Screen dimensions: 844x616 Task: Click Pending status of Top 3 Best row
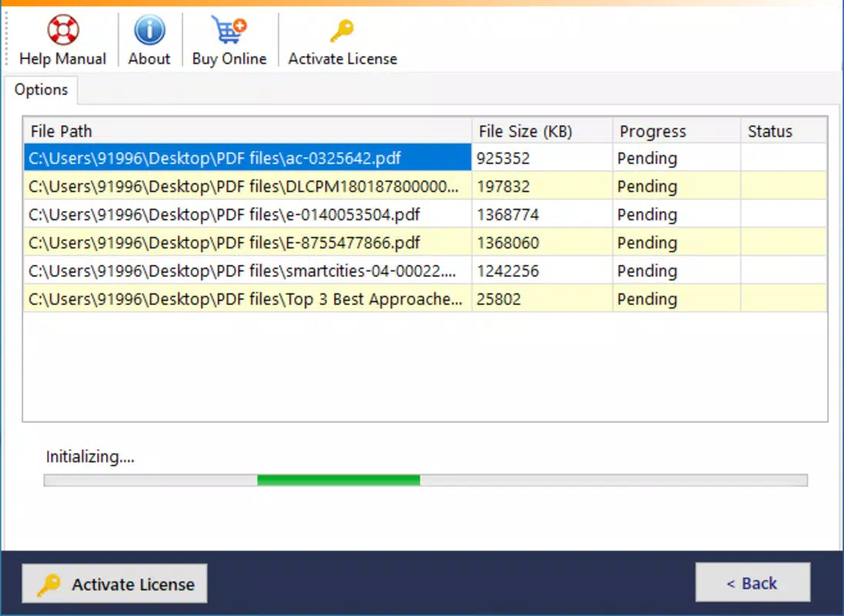click(647, 300)
